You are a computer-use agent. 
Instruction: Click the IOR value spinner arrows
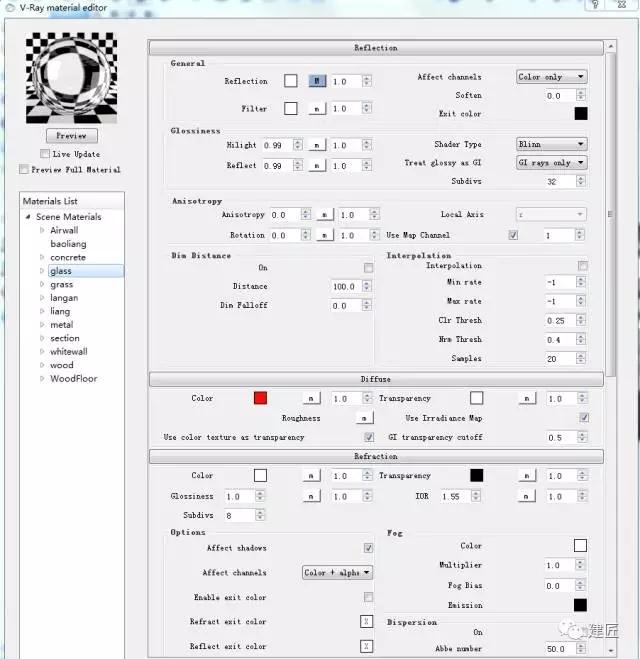[x=476, y=496]
